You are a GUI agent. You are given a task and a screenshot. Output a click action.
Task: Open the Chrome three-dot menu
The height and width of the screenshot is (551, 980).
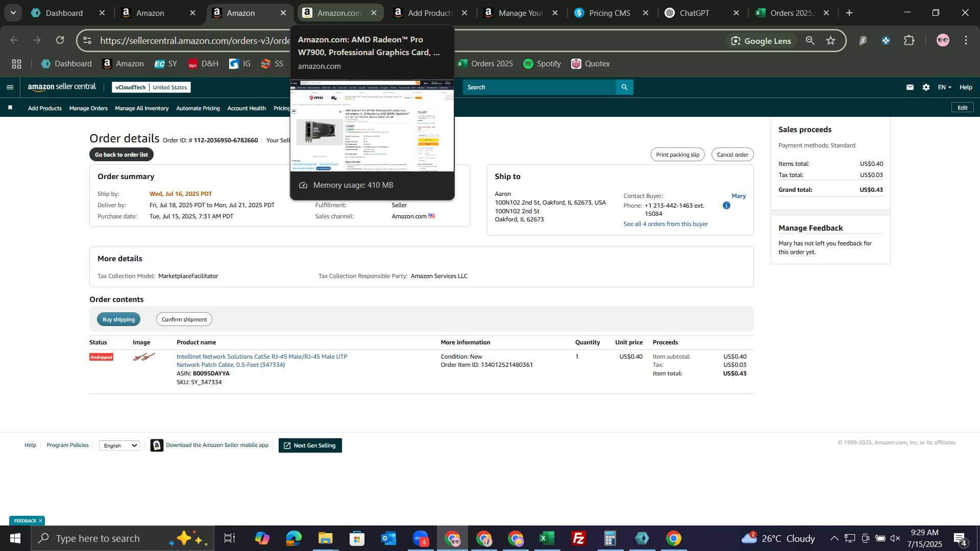(x=966, y=40)
